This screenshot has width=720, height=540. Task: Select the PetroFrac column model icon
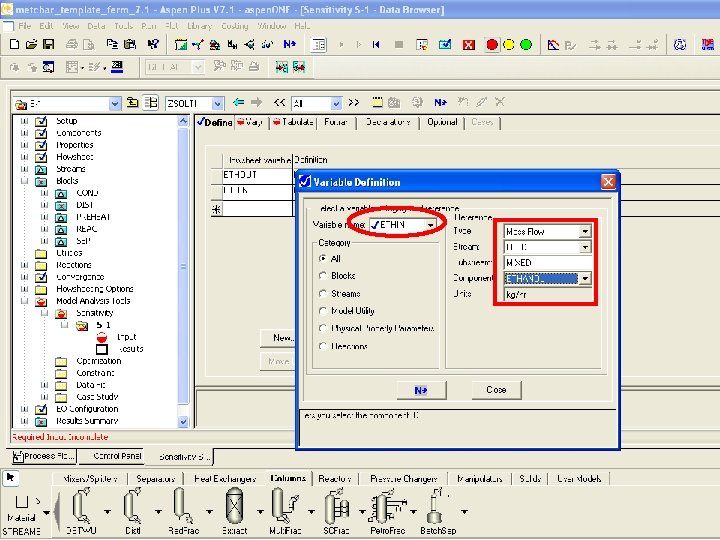click(x=388, y=511)
